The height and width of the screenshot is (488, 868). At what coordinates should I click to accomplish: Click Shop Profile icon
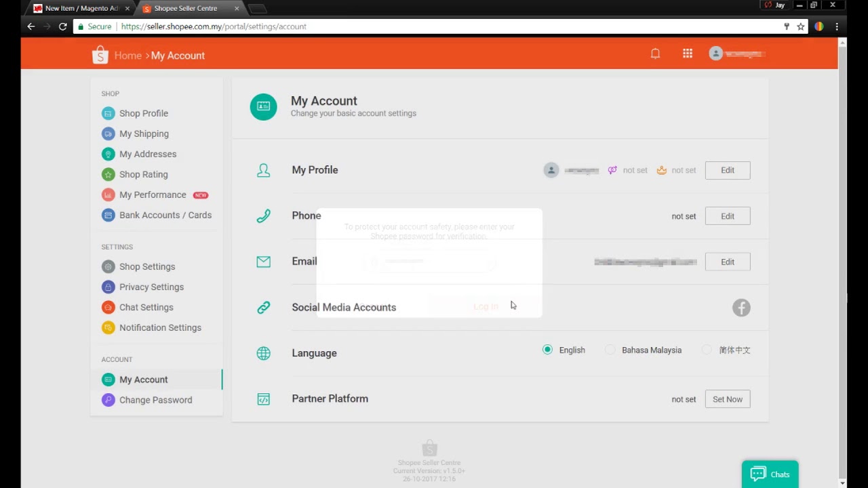[108, 113]
